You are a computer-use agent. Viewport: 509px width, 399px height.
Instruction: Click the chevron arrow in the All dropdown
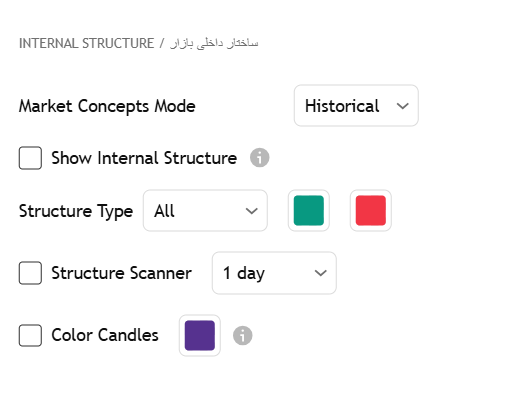pyautogui.click(x=251, y=211)
